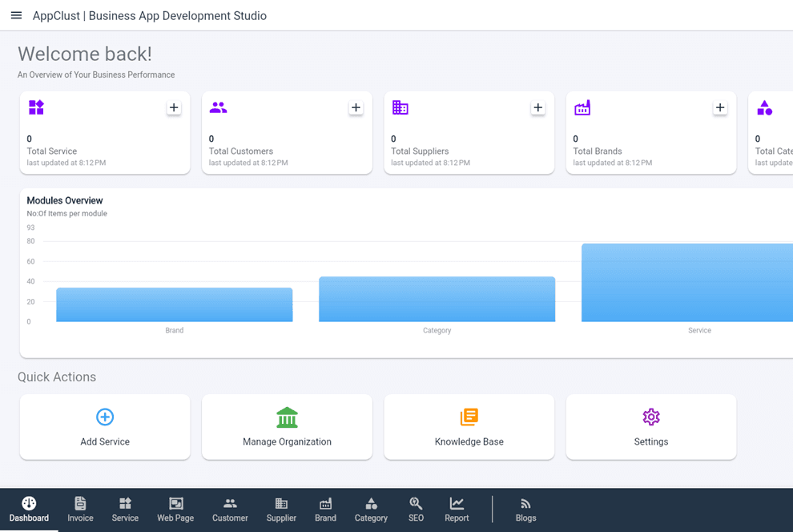Open the hamburger navigation menu
The width and height of the screenshot is (793, 532).
[x=16, y=15]
